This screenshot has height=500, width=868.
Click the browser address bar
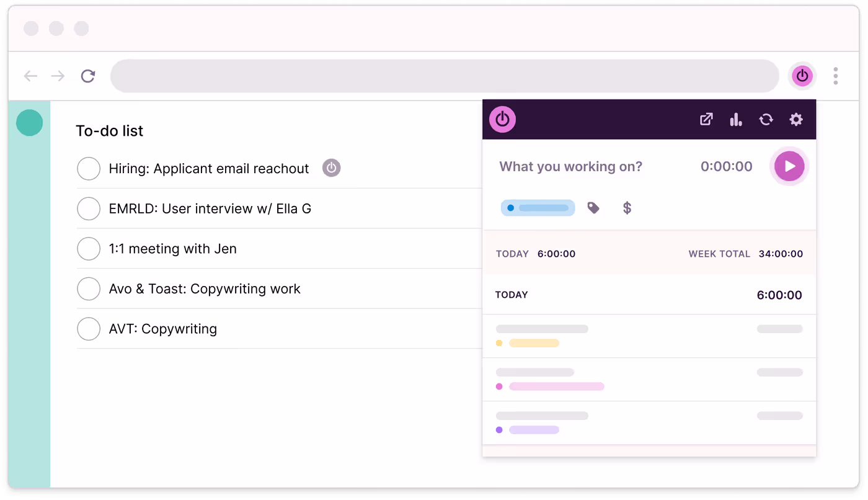tap(445, 76)
